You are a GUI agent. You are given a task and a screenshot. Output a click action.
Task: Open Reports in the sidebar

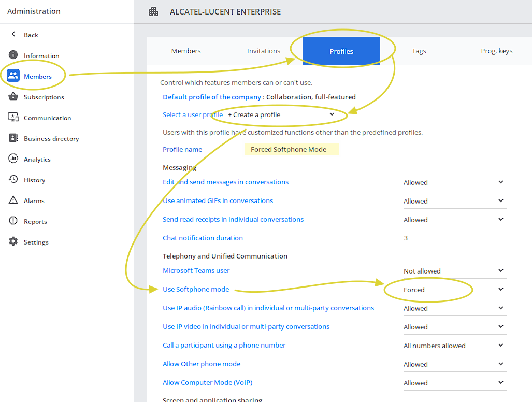pyautogui.click(x=35, y=222)
